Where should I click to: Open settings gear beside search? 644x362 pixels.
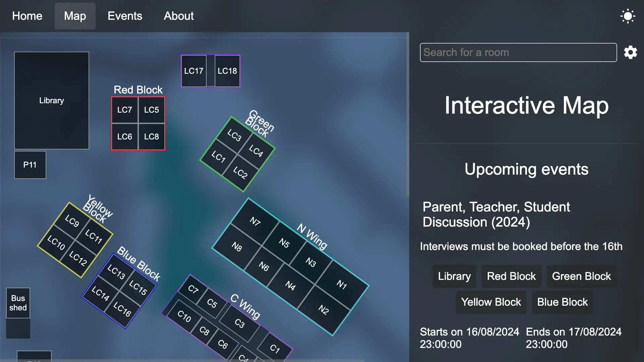coord(630,53)
